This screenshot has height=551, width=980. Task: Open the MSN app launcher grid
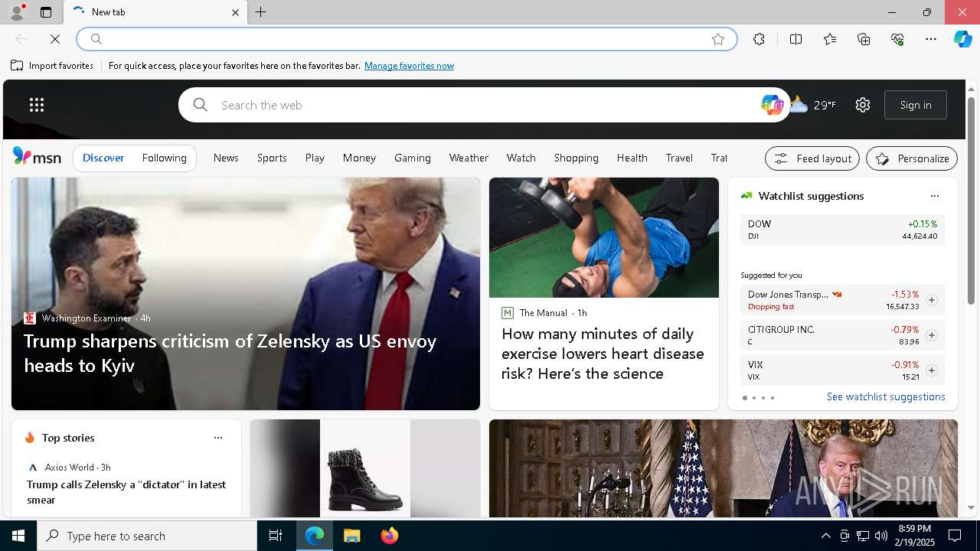tap(37, 105)
